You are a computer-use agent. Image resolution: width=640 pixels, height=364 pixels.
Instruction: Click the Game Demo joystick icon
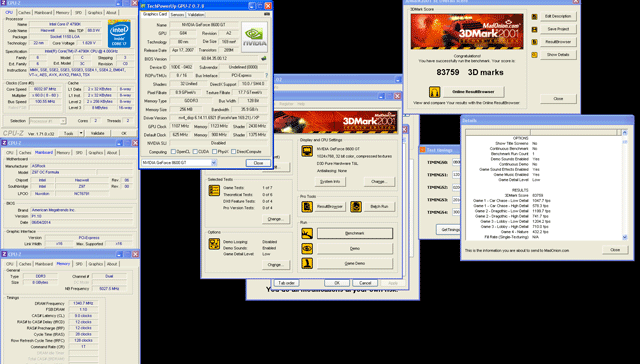(307, 263)
